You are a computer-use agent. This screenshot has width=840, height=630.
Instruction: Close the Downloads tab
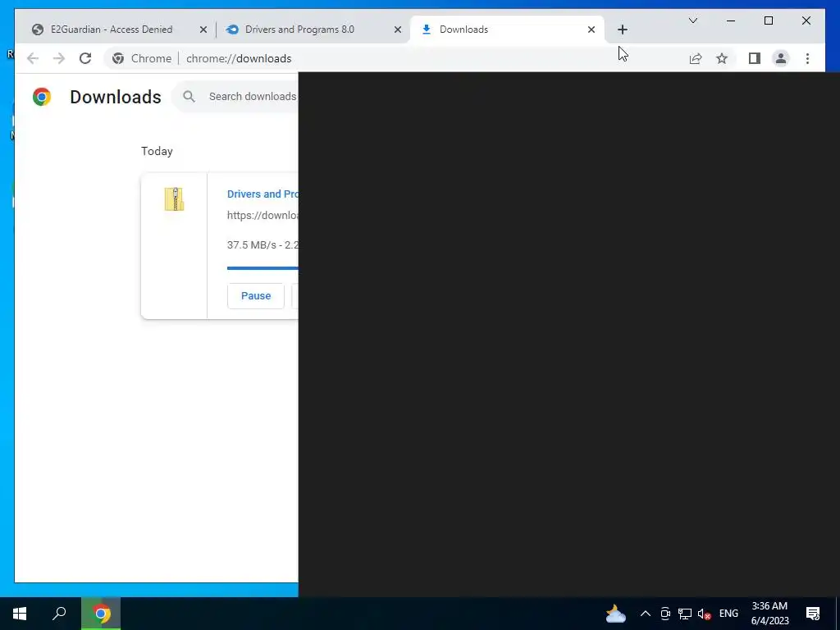point(591,30)
